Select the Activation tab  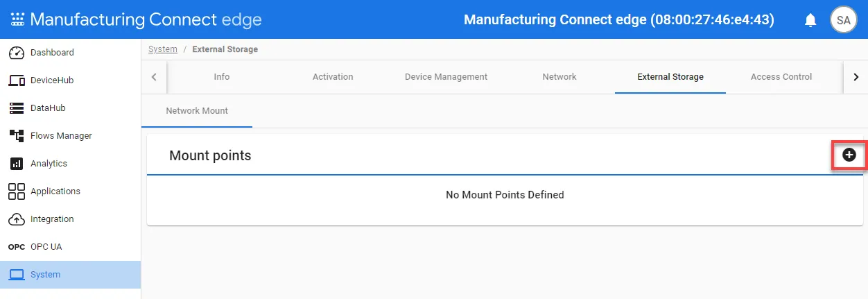tap(333, 77)
